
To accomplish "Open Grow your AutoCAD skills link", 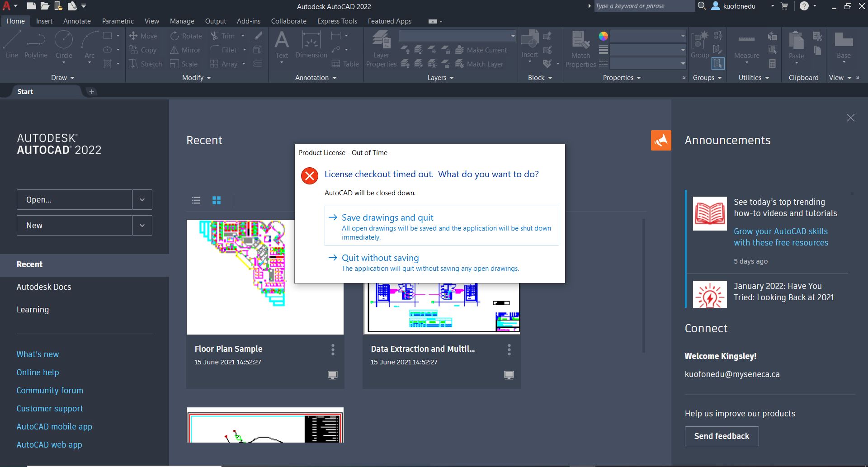I will click(x=781, y=237).
